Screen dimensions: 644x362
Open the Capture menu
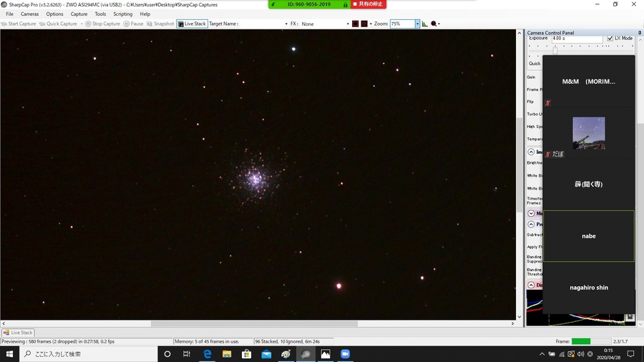[x=79, y=14]
